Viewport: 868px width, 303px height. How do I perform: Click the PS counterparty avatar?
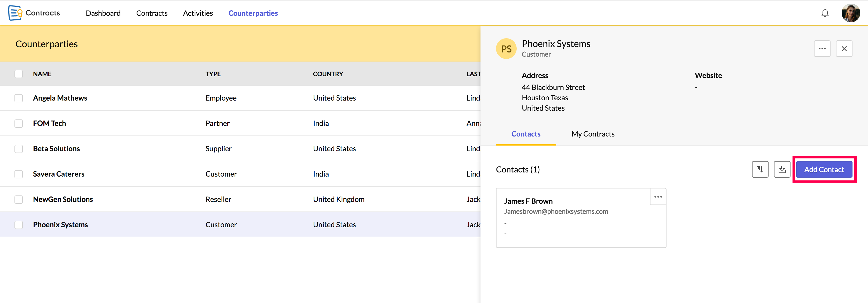click(506, 49)
